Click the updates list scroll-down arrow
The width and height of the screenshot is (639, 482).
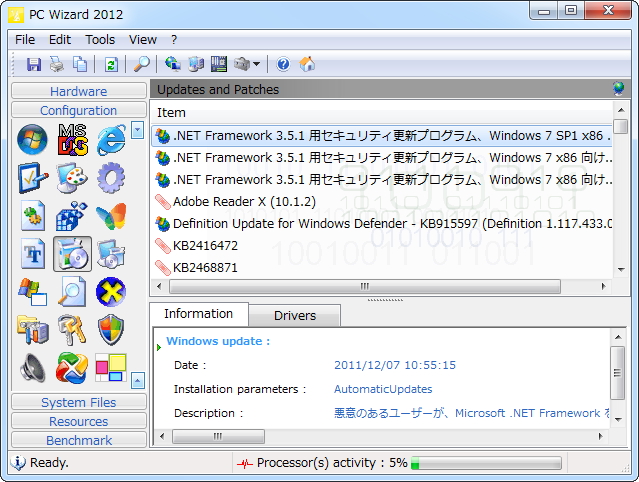coord(621,269)
